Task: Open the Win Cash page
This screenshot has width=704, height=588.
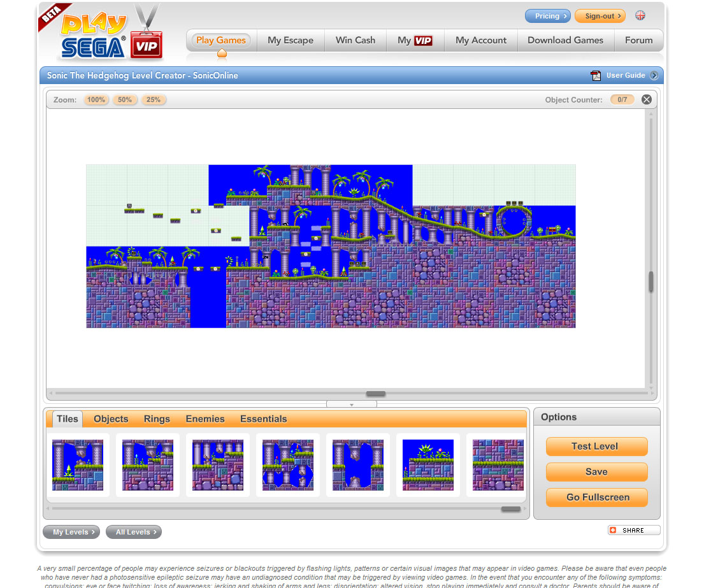Action: pos(356,40)
